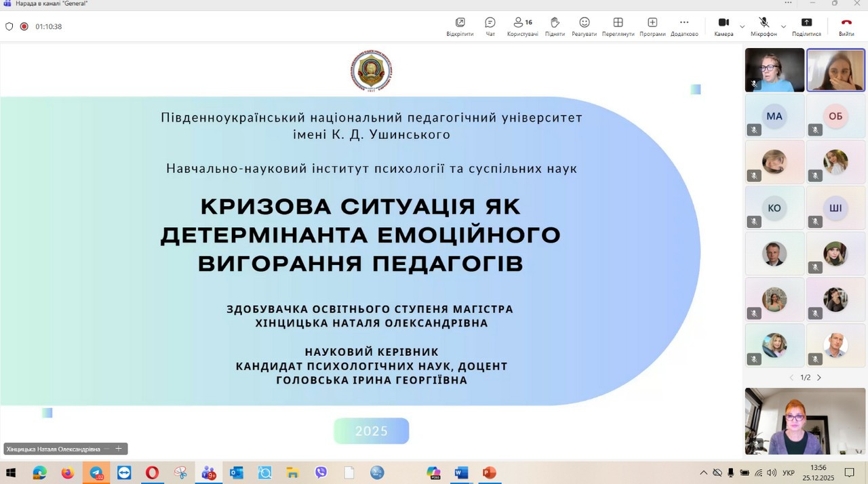The height and width of the screenshot is (484, 868).
Task: Go to next page of participants
Action: click(819, 378)
